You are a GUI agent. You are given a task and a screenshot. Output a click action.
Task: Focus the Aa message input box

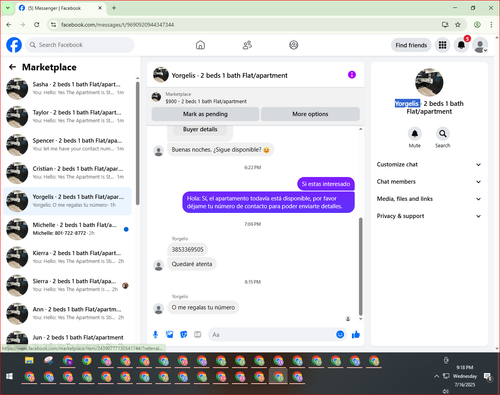click(272, 334)
